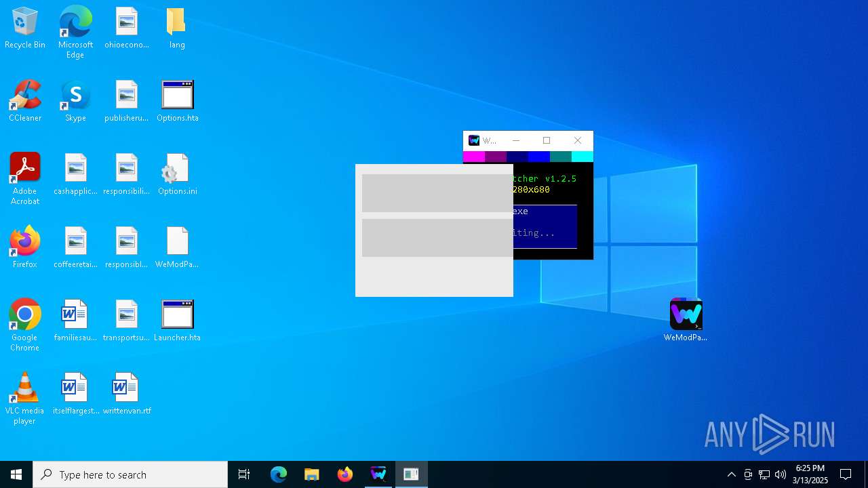Open Skype desktop shortcut
Screen dimensions: 868x488
(x=75, y=102)
